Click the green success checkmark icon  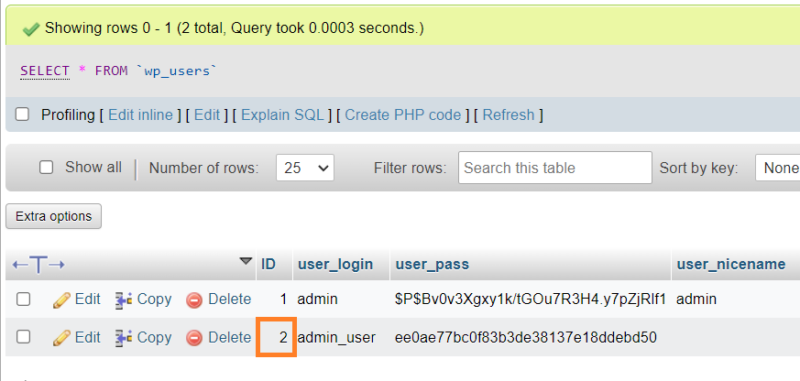tap(31, 29)
